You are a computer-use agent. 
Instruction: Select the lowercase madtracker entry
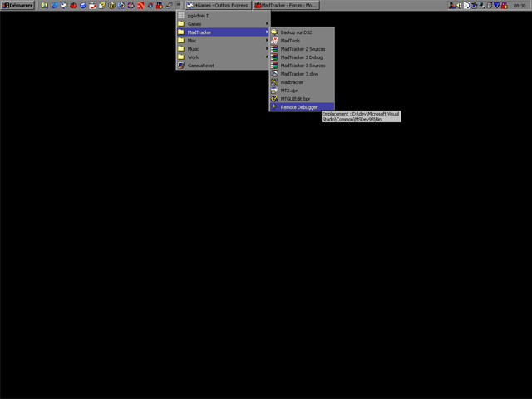(302, 82)
